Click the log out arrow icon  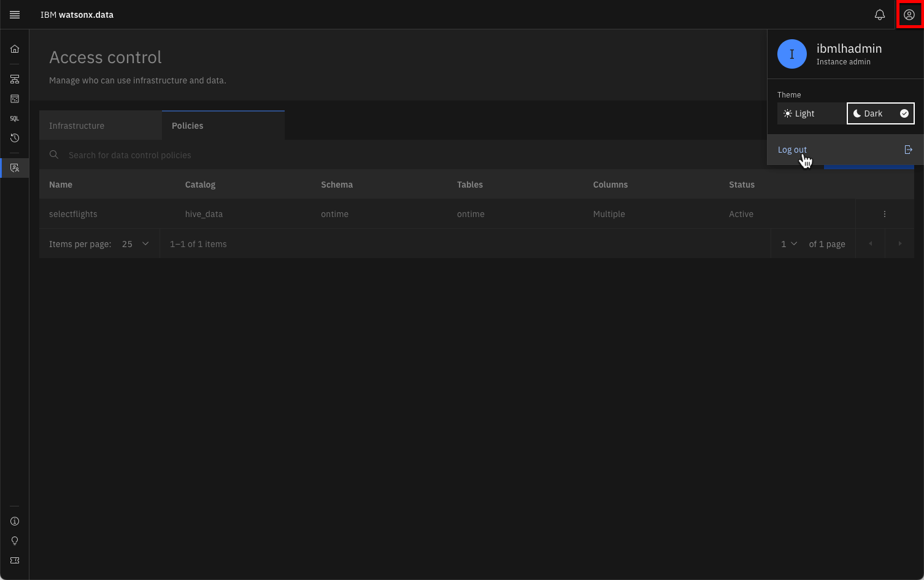[909, 150]
